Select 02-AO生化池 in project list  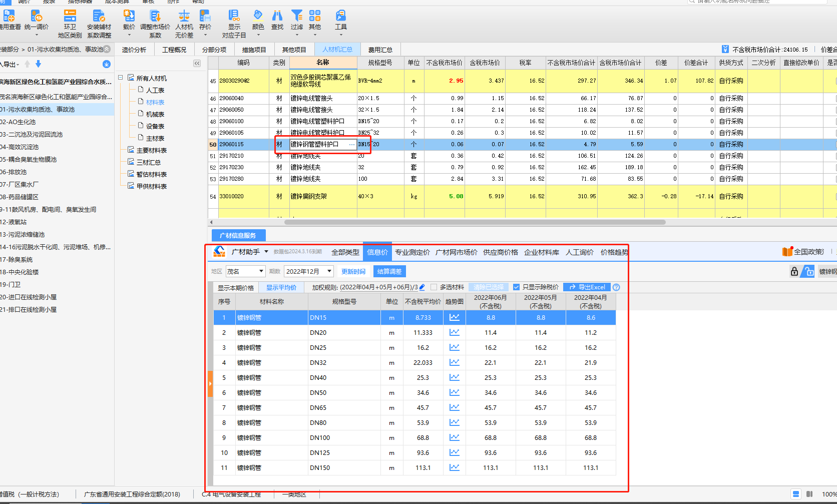(18, 122)
